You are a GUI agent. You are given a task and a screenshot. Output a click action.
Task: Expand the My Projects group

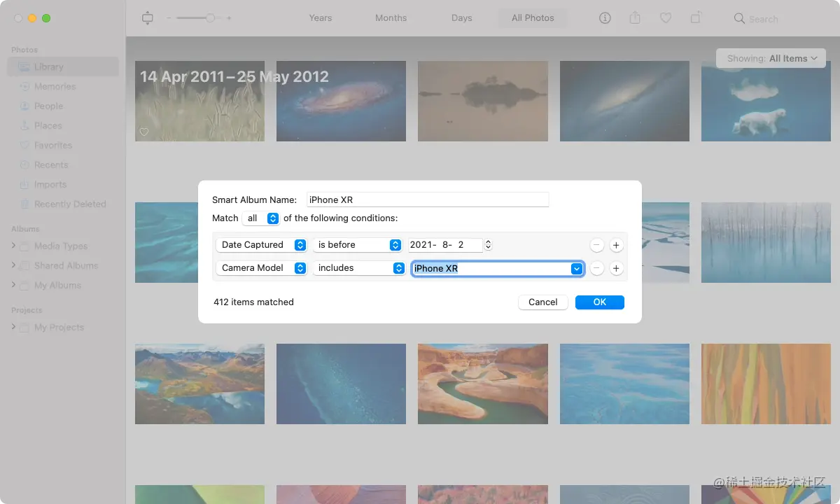point(14,328)
